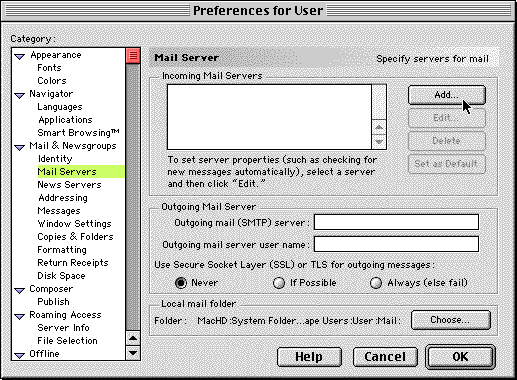Screen dimensions: 517x380
Task: Choose Always (else fail) SSL option
Action: [x=376, y=283]
